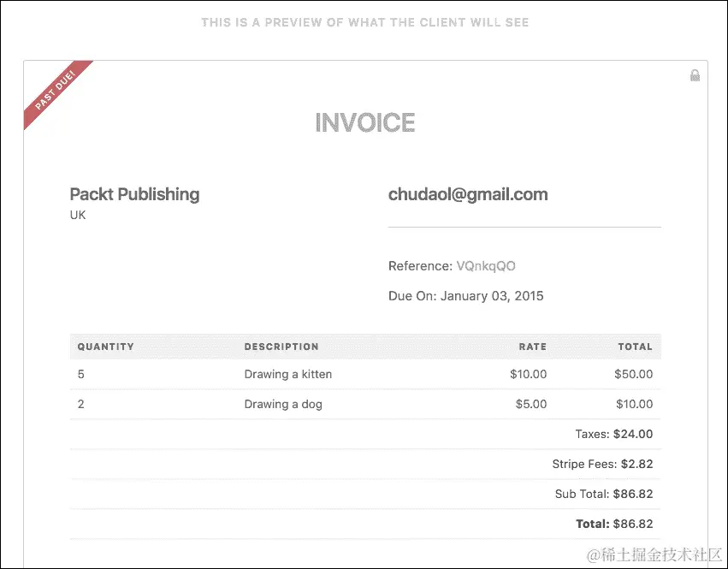Screen dimensions: 728x569
Task: Click the RATE column header
Action: pos(533,347)
